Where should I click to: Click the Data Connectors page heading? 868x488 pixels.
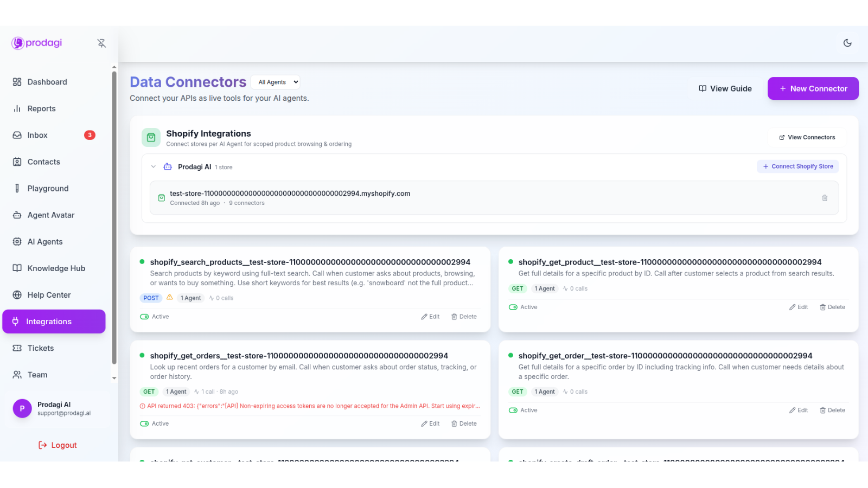click(x=188, y=82)
